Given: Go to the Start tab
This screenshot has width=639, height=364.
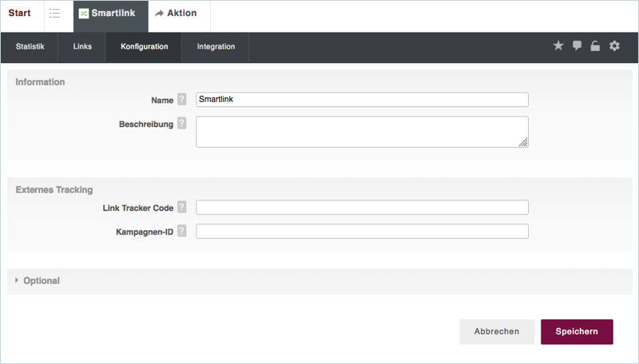Looking at the screenshot, I should 19,14.
